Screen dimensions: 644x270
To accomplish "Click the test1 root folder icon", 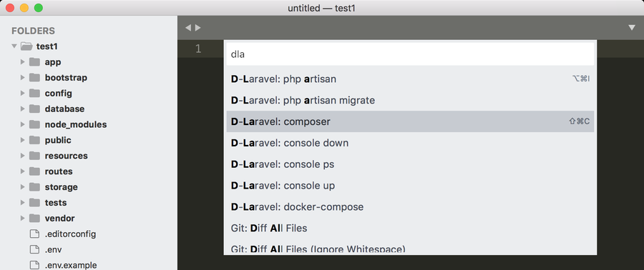I will coord(26,46).
